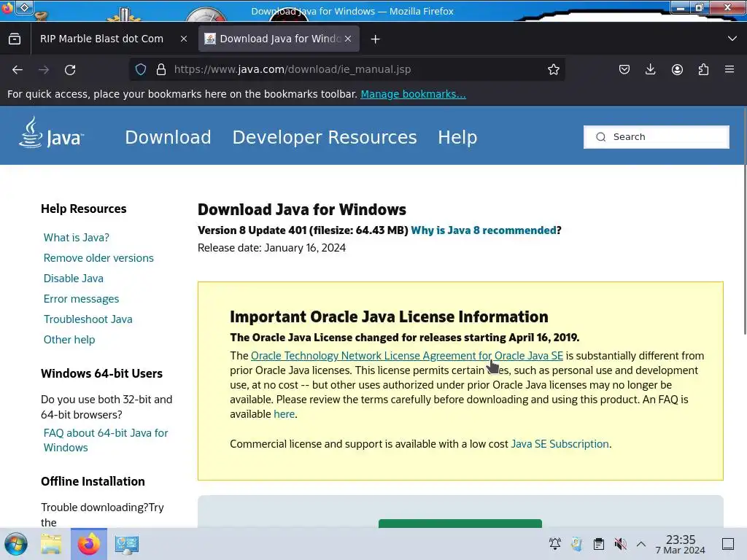Open the Help menu on Java site

tap(457, 137)
